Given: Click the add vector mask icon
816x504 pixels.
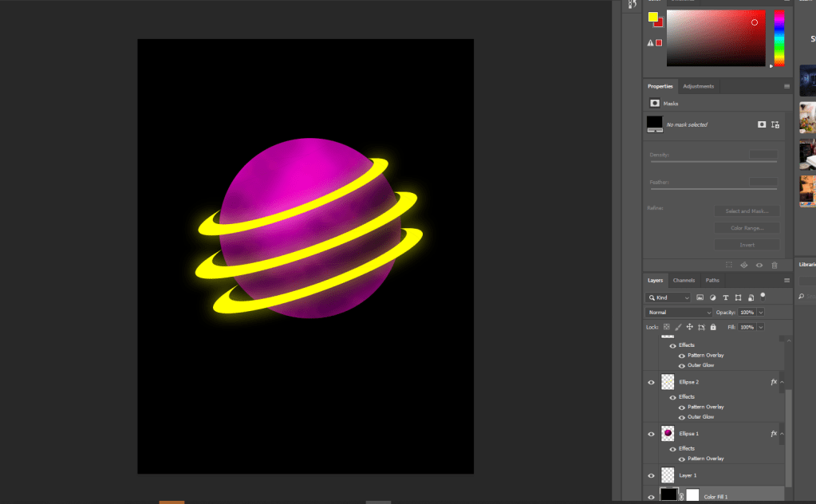Looking at the screenshot, I should point(775,124).
